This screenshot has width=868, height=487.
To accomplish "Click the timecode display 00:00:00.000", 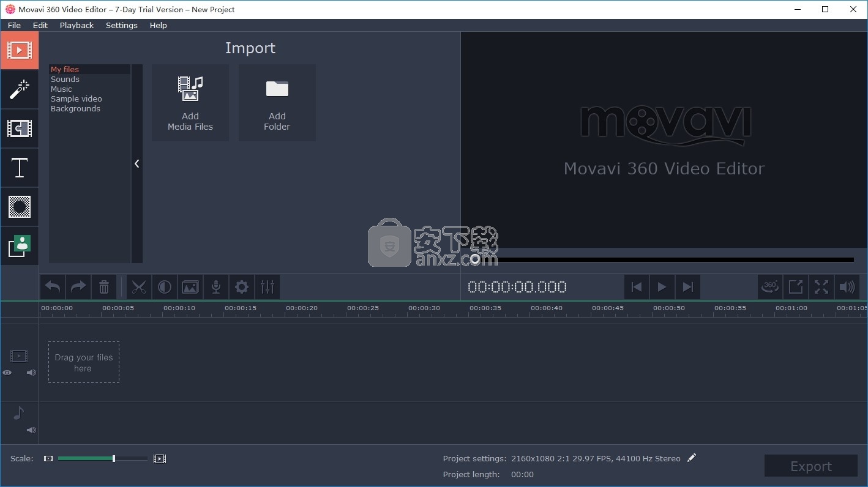I will point(517,287).
